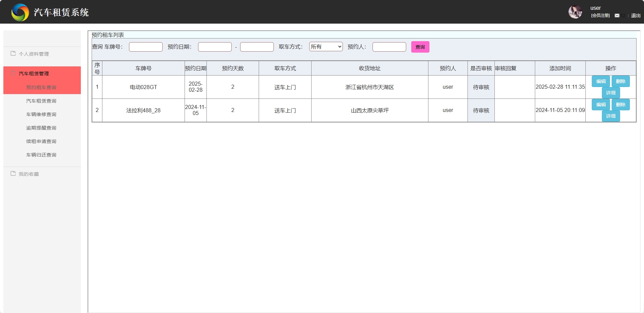Expand the 汽车租赁管理 sidebar section
The image size is (644, 313).
[34, 74]
